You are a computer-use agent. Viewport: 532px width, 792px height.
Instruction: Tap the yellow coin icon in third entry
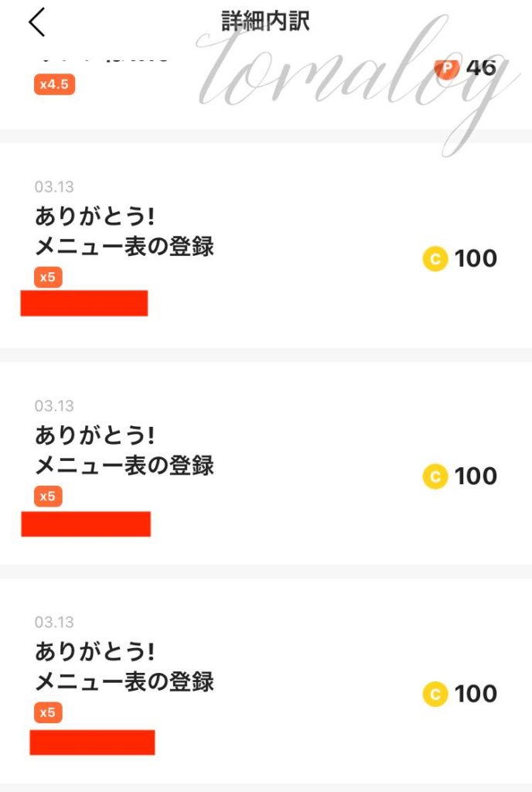[435, 694]
